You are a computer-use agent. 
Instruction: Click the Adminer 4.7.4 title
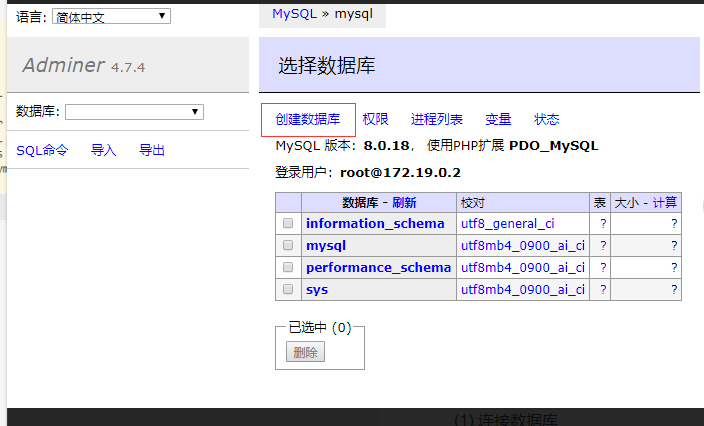(x=84, y=66)
